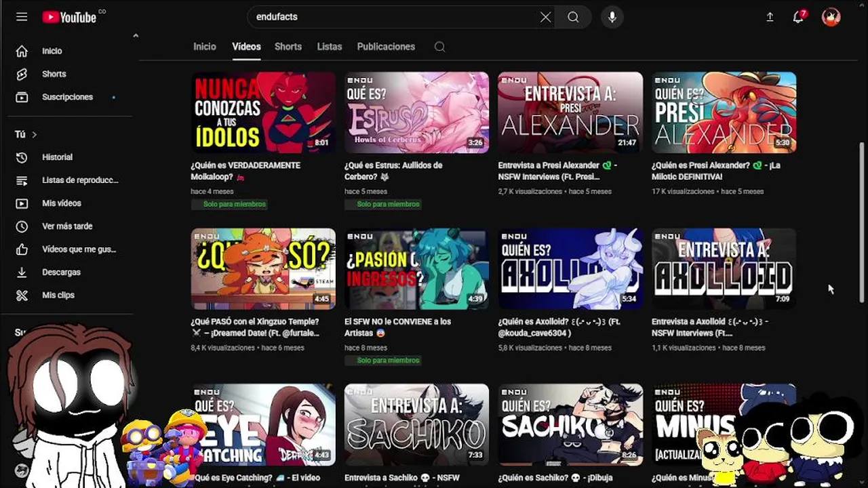Expand the Tú section chevron
The image size is (868, 488).
34,135
